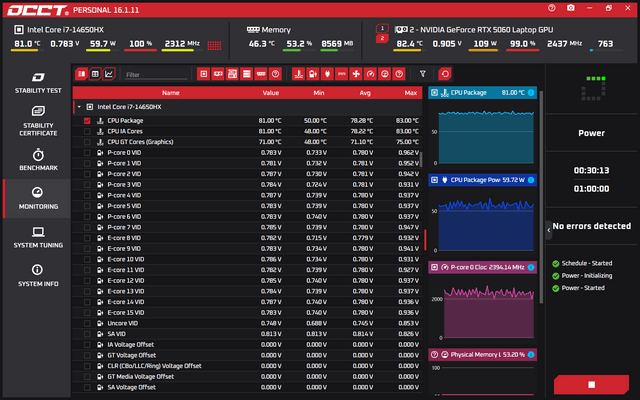Screen dimensions: 640x400
Task: Click the blue info dot on CPU Package Power graph
Action: (x=531, y=180)
